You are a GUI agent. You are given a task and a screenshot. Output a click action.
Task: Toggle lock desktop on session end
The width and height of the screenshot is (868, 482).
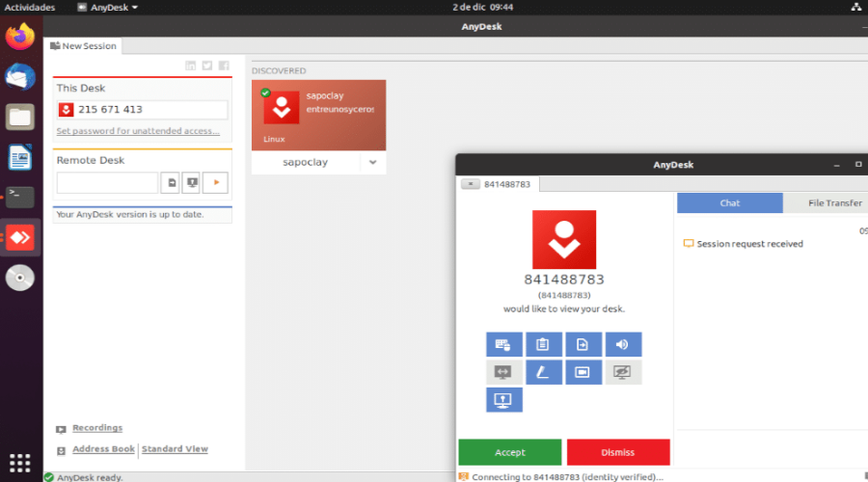pos(503,399)
